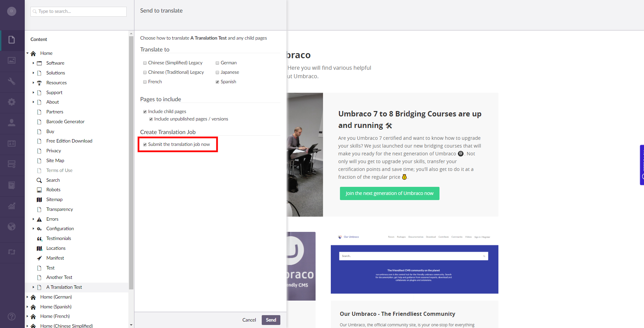Check the German language checkbox

[217, 63]
